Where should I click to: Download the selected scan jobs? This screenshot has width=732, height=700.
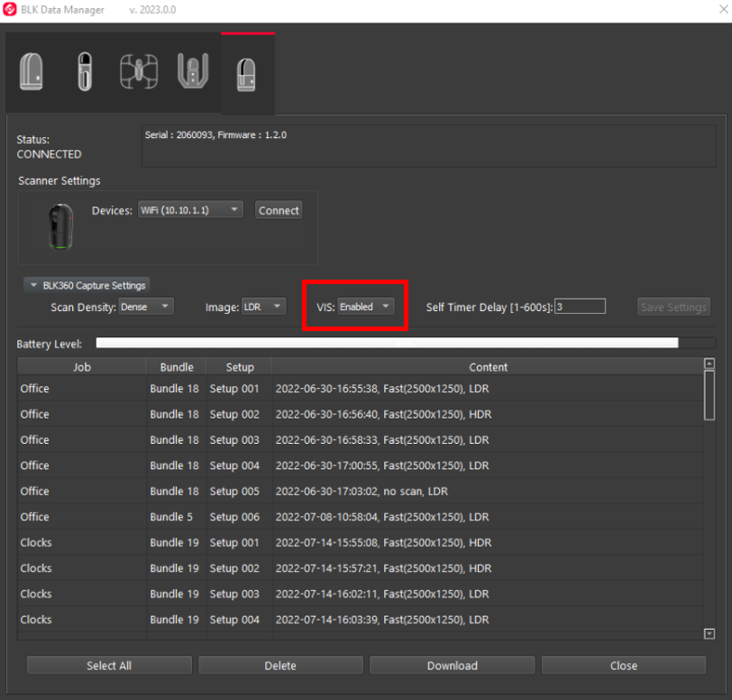(452, 665)
